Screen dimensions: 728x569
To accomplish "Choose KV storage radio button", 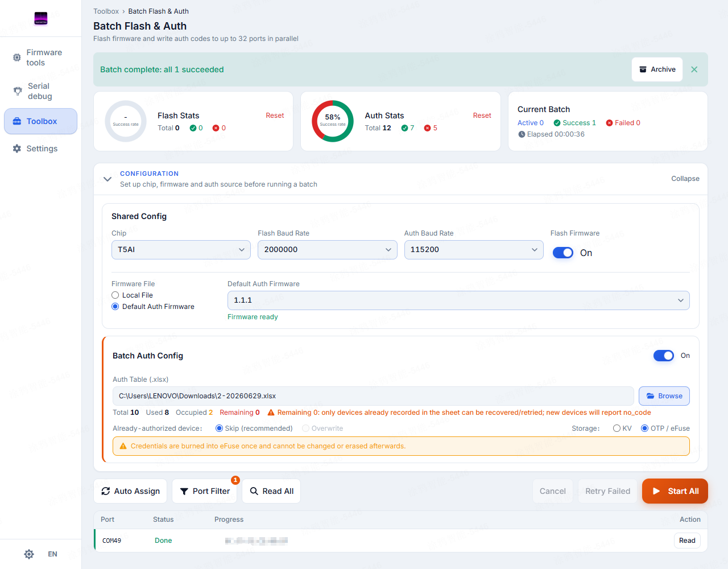I will click(617, 428).
